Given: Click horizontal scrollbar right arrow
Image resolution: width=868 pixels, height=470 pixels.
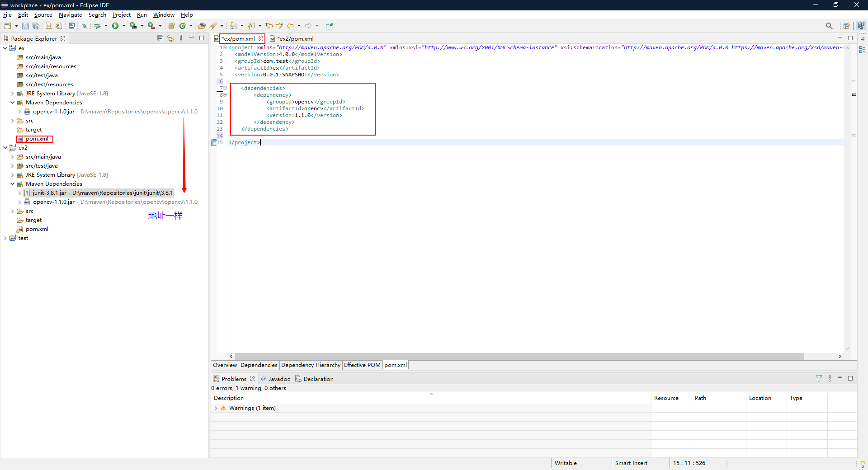Looking at the screenshot, I should tap(840, 356).
